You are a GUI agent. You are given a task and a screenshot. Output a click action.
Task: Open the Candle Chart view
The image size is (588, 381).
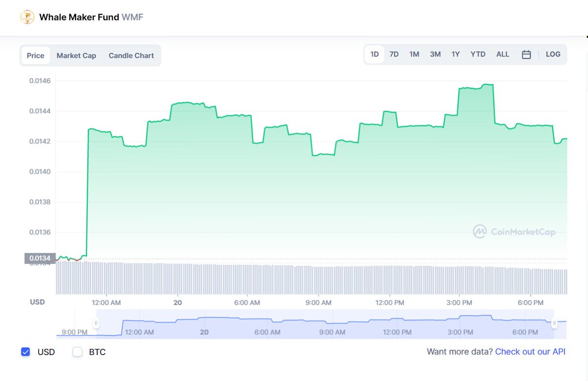tap(131, 55)
